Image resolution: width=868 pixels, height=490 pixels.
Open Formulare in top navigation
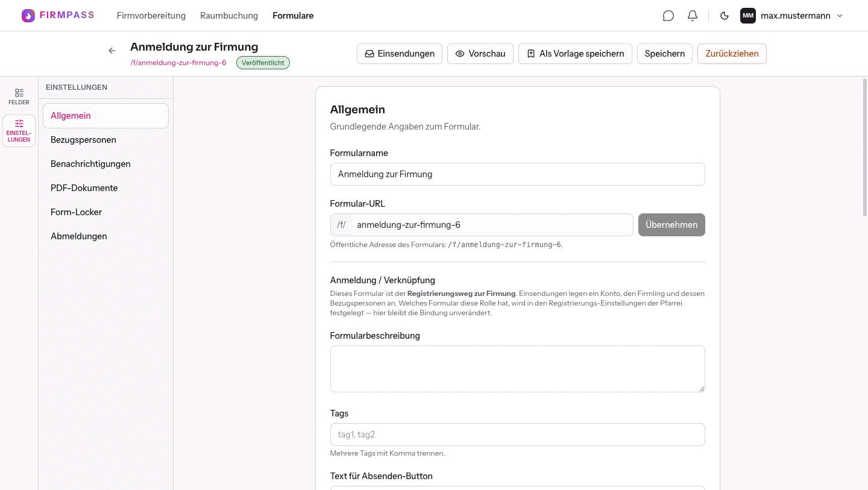[293, 16]
